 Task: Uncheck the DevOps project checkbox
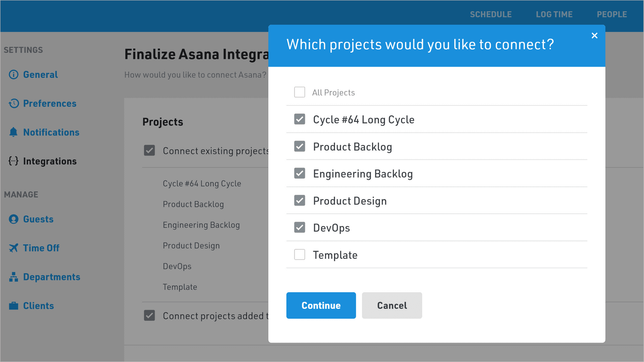(x=299, y=227)
